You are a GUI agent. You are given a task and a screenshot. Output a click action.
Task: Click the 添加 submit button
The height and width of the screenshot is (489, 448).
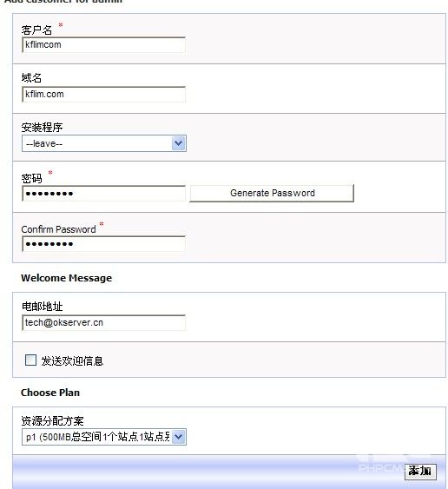coord(420,472)
